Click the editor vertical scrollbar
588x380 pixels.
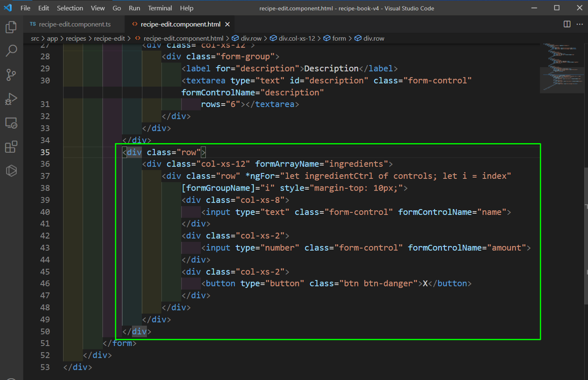click(586, 235)
